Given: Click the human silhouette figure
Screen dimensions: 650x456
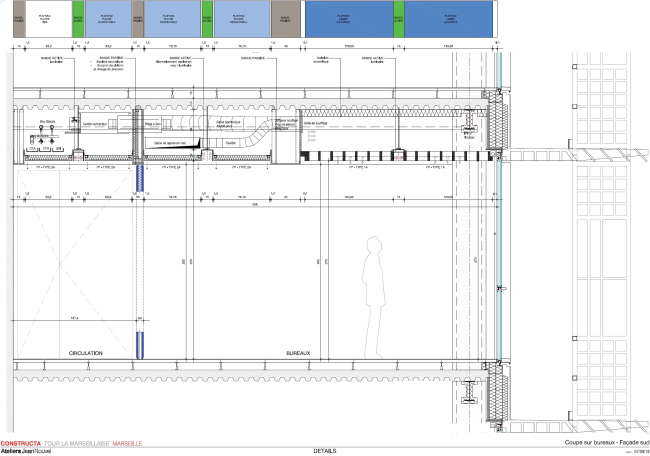Looking at the screenshot, I should point(372,298).
